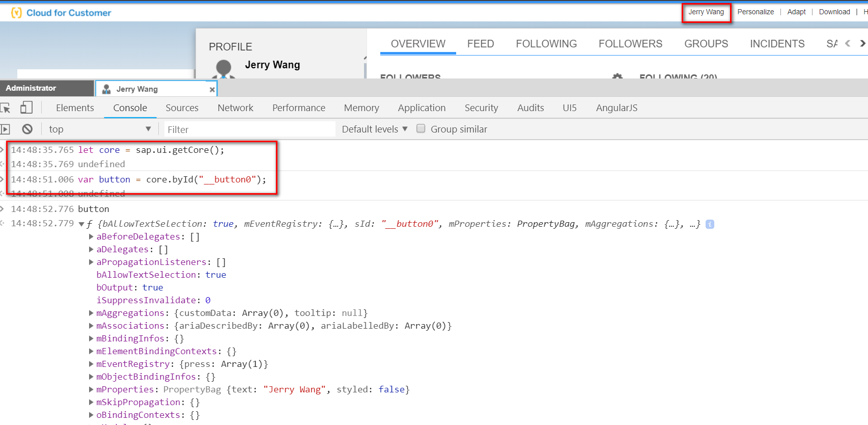Click the Jerry Wang profile avatar
868x425 pixels.
tap(224, 68)
